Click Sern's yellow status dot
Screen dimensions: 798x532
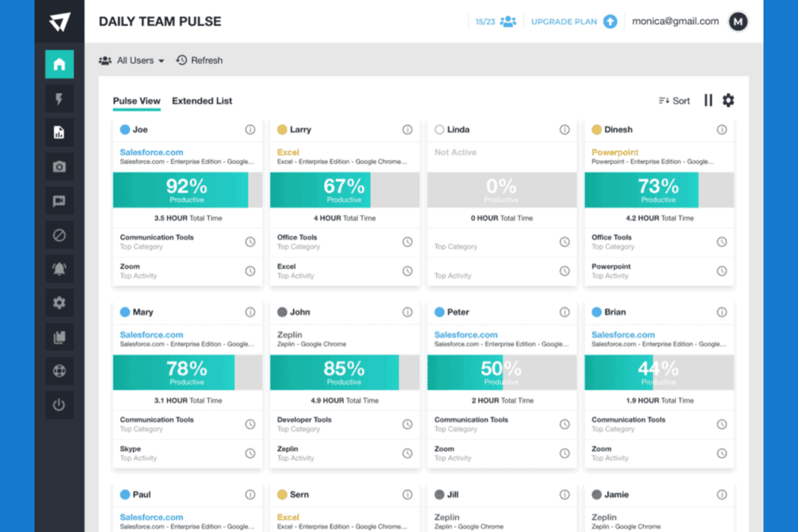click(282, 494)
